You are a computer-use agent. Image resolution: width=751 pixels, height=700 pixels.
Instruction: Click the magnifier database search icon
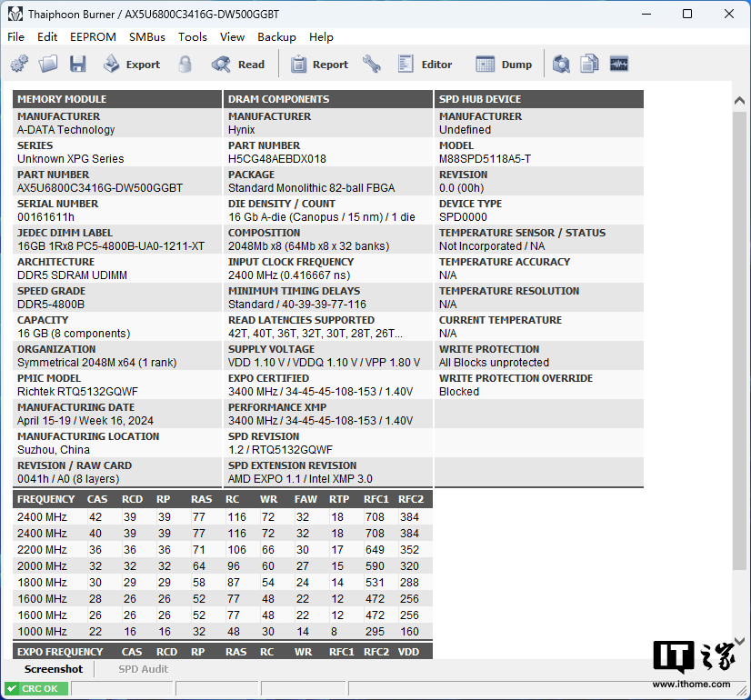pyautogui.click(x=562, y=65)
